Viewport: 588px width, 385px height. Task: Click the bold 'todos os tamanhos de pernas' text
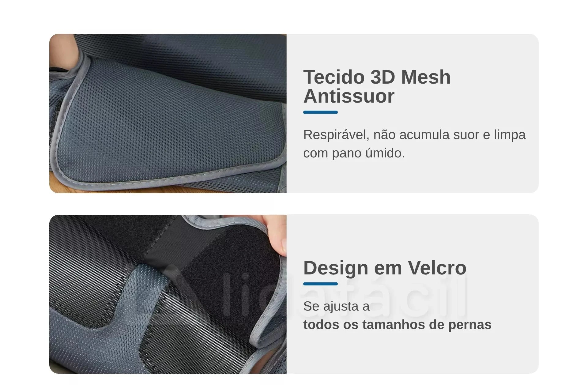pos(397,325)
